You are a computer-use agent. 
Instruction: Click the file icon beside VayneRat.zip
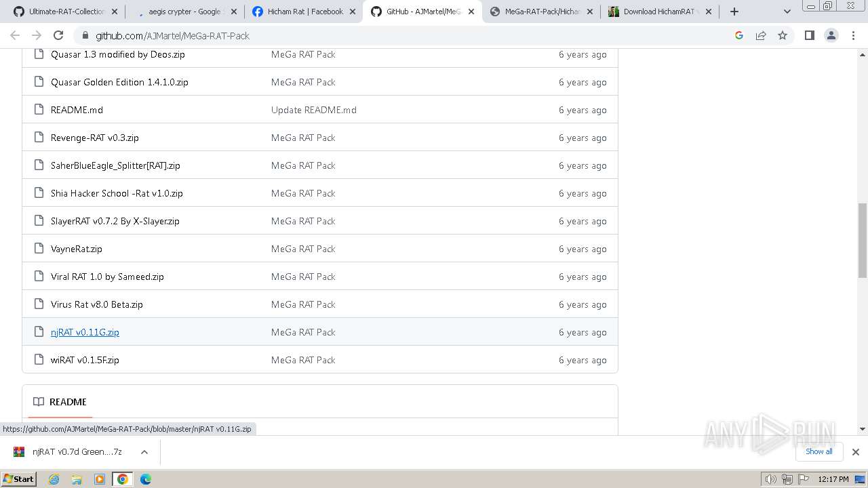tap(39, 249)
